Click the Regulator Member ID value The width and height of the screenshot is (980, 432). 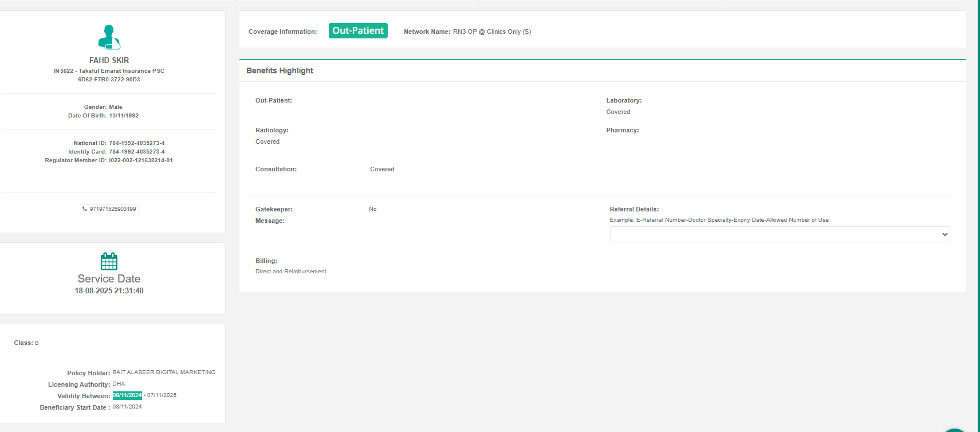(x=141, y=160)
